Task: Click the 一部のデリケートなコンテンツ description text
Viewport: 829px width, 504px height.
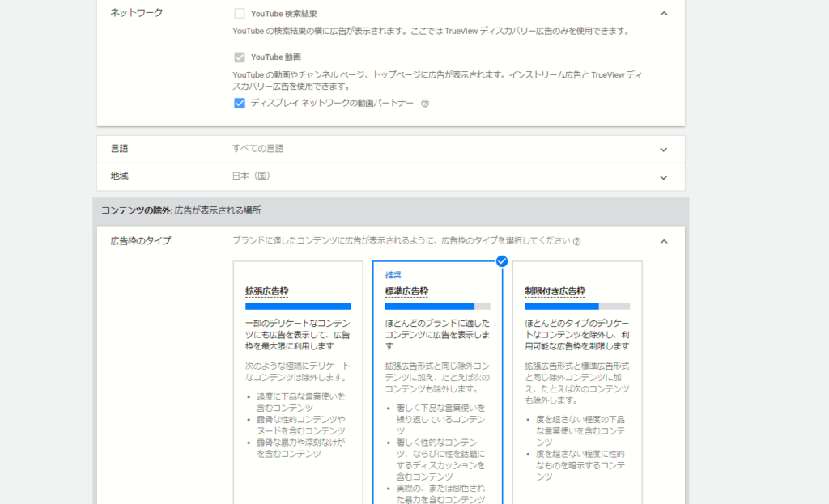Action: tap(298, 334)
